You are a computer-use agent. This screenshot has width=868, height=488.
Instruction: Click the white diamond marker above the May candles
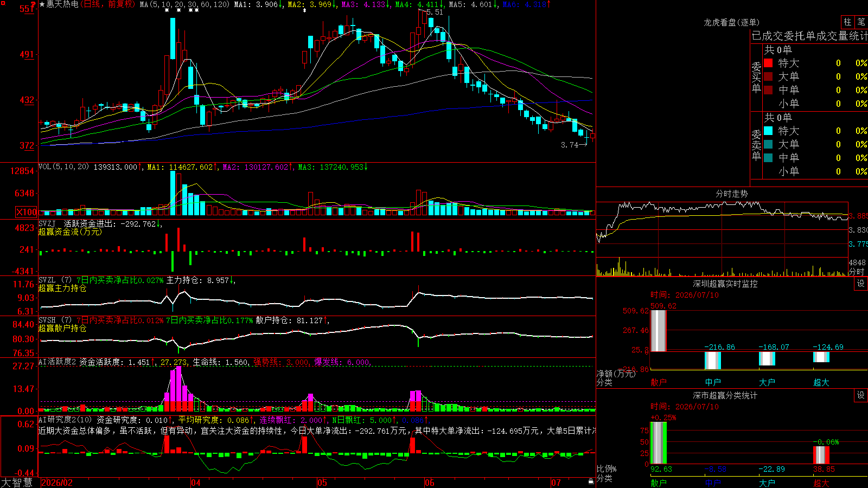(304, 10)
